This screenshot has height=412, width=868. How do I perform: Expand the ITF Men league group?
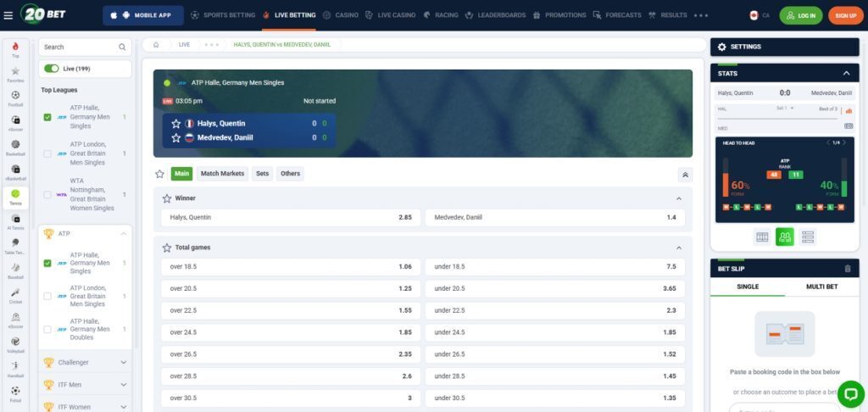click(124, 384)
